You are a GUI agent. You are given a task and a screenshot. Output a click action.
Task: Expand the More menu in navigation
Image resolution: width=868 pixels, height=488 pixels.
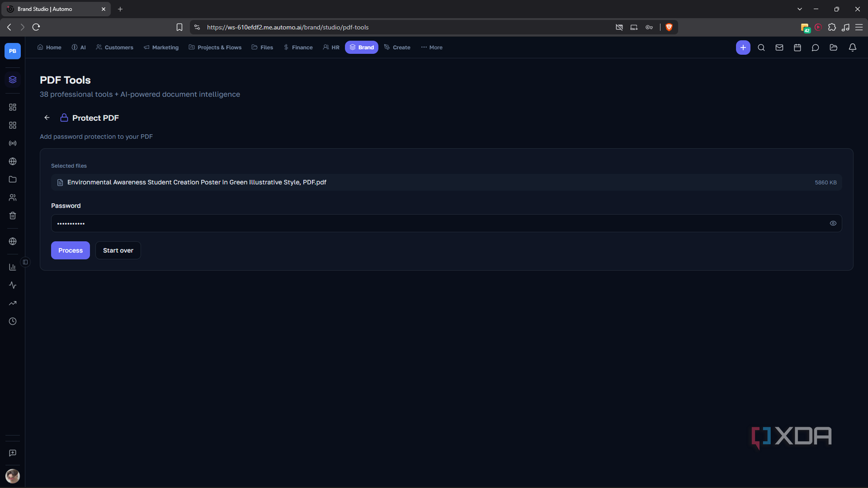[x=432, y=47]
